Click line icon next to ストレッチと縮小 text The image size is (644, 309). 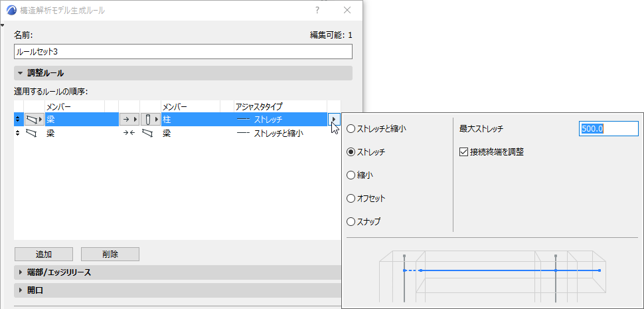click(243, 133)
